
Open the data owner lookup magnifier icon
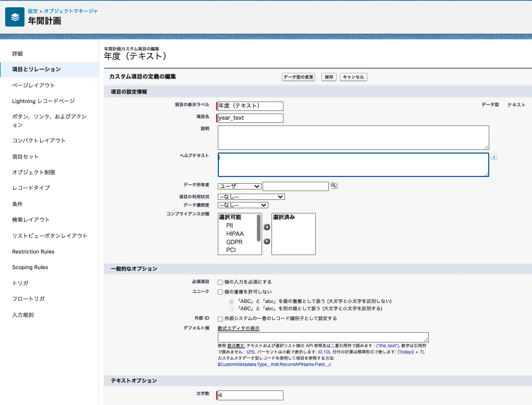pos(334,185)
